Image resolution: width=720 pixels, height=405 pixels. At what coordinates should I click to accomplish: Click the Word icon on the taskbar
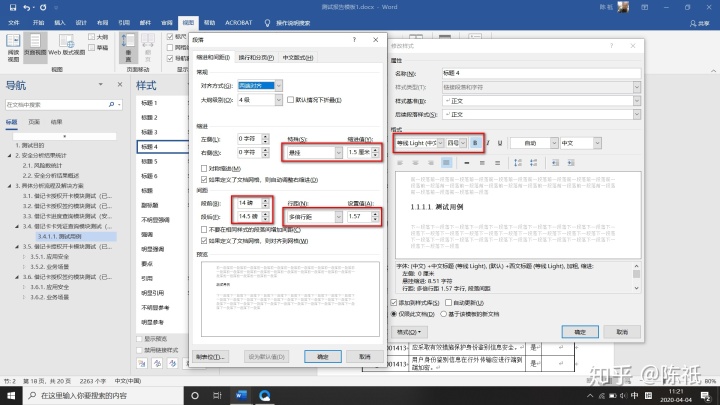[x=241, y=395]
